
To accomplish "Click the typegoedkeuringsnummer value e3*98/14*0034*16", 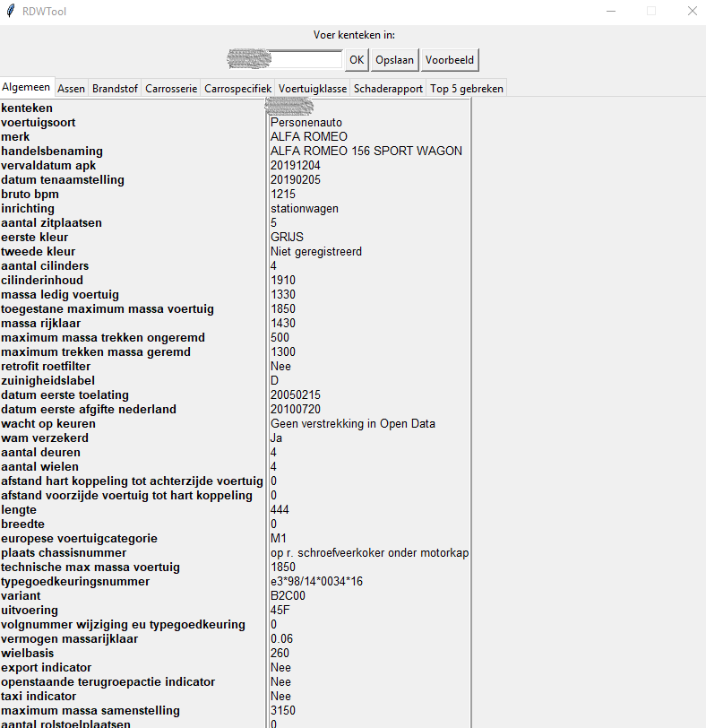I will pos(316,581).
